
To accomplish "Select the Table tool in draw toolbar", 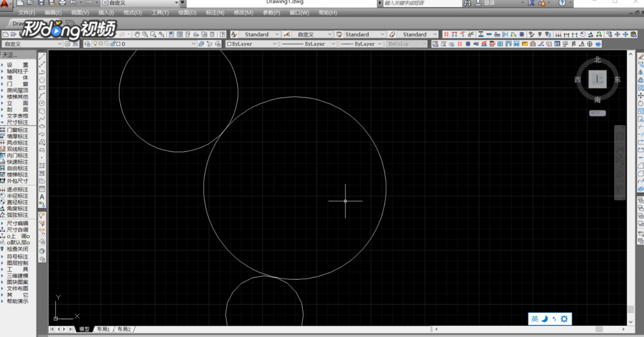I will (x=42, y=189).
